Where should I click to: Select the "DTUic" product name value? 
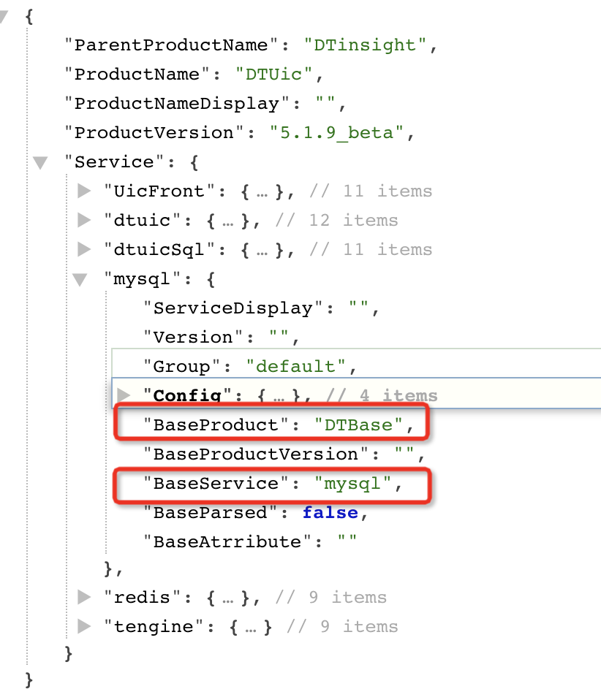click(x=279, y=75)
